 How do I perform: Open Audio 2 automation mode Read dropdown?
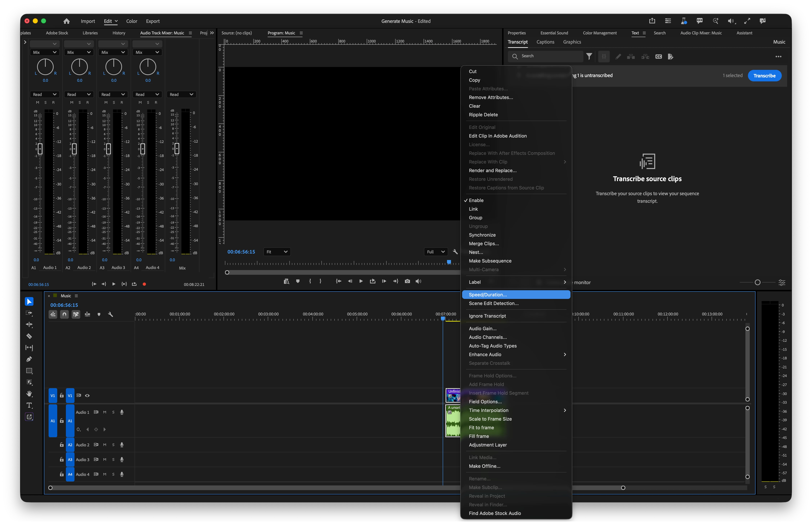(79, 95)
